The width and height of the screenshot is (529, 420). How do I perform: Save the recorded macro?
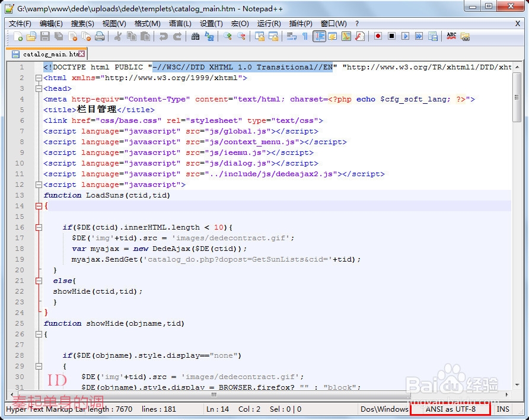pyautogui.click(x=433, y=36)
